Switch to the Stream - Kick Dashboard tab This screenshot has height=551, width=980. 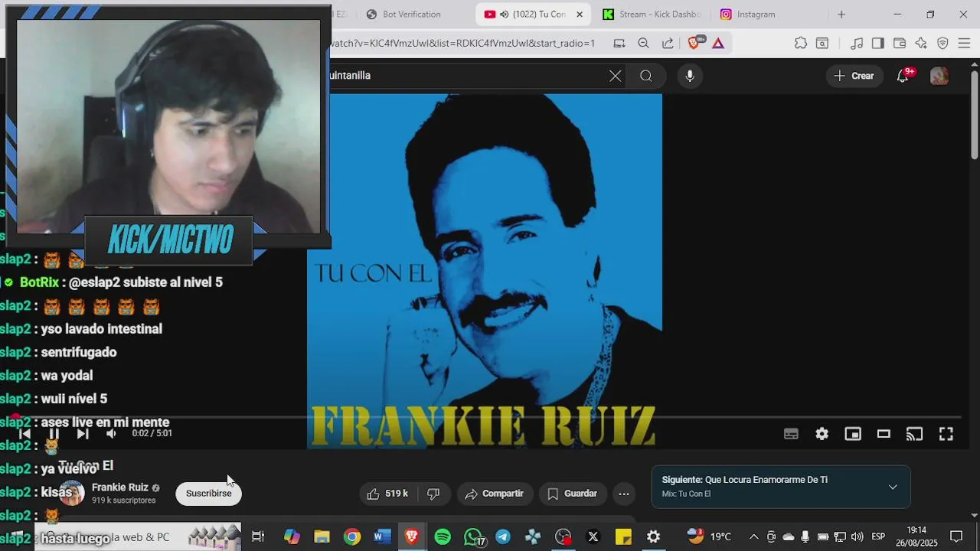click(x=652, y=15)
